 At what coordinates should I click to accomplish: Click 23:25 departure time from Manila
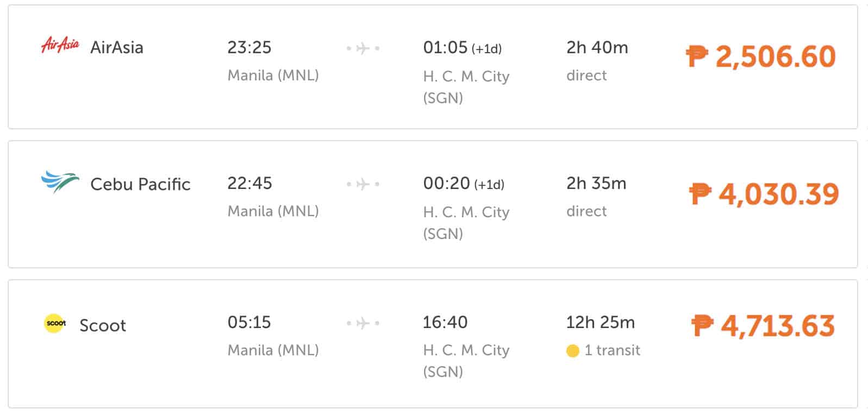249,48
